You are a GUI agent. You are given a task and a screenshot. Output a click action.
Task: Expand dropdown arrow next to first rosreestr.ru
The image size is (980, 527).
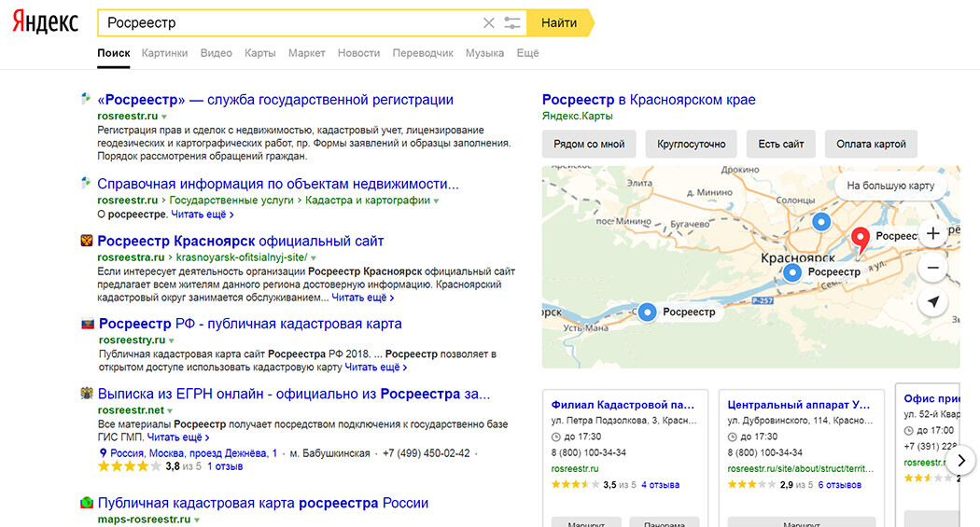tap(164, 117)
